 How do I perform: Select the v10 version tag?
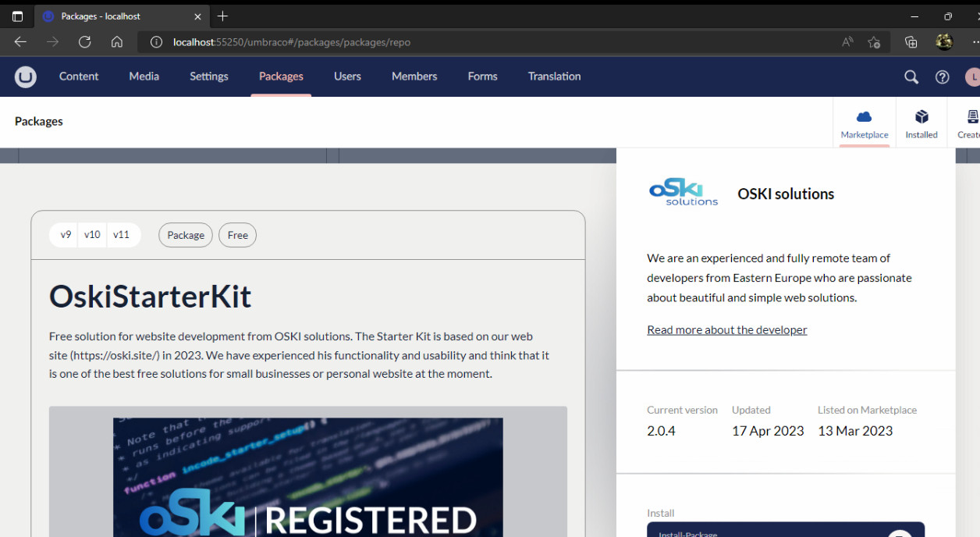pos(92,235)
